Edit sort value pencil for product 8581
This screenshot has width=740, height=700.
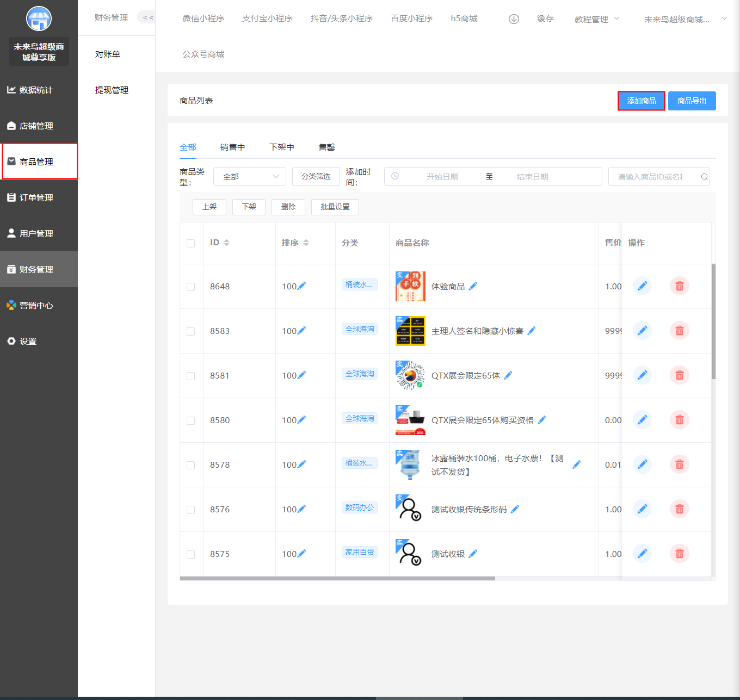click(x=302, y=375)
